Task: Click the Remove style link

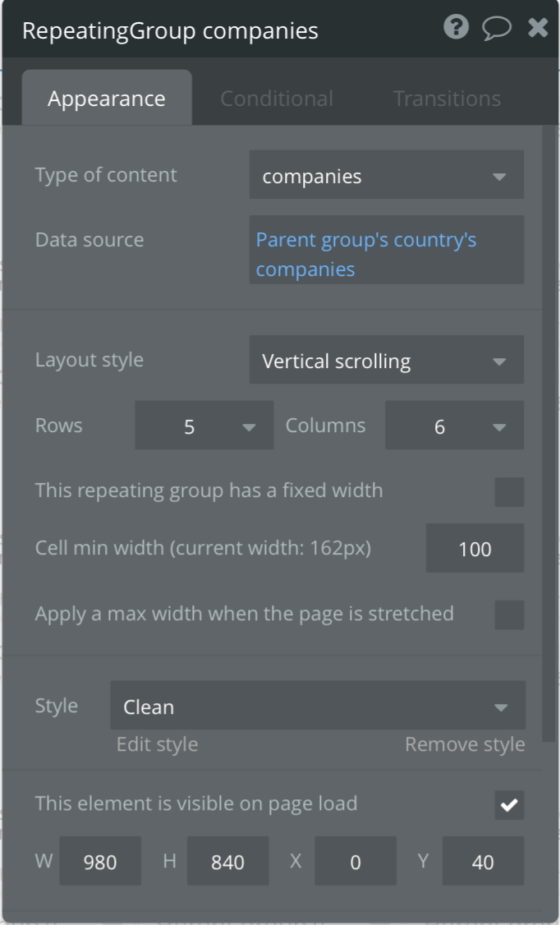Action: click(465, 745)
